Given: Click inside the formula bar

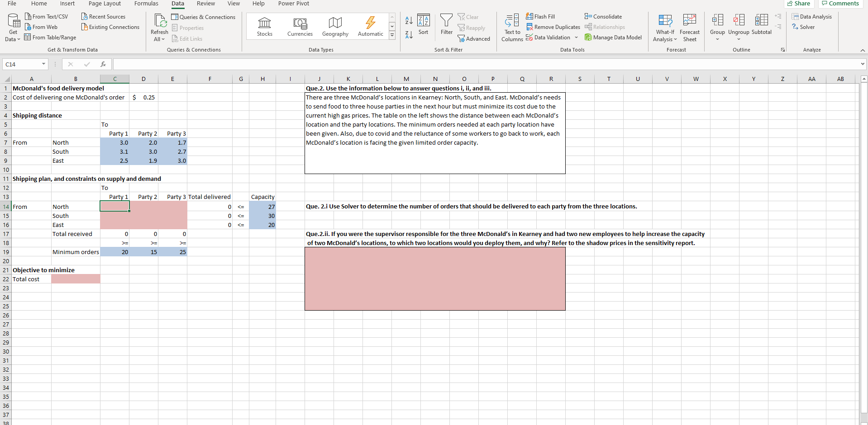Looking at the screenshot, I should click(x=317, y=64).
